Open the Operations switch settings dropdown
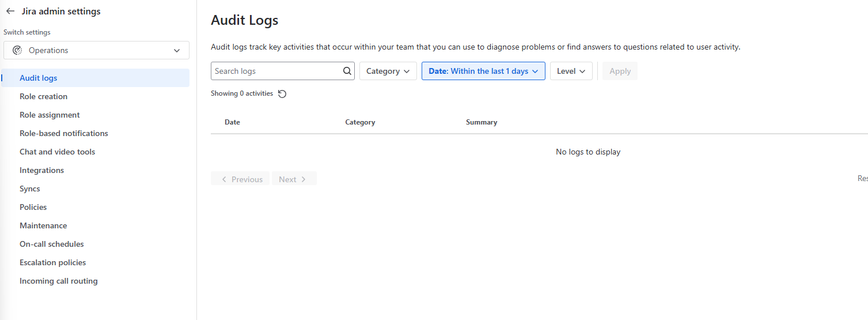The width and height of the screenshot is (868, 320). click(97, 50)
